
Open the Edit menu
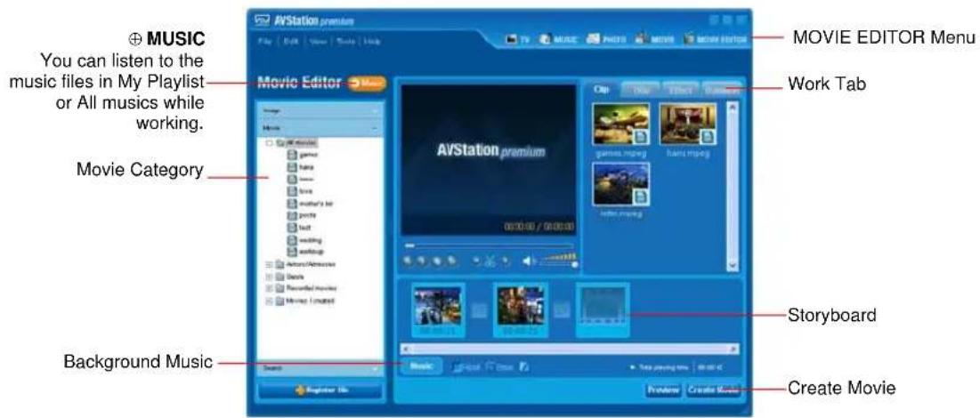point(293,41)
